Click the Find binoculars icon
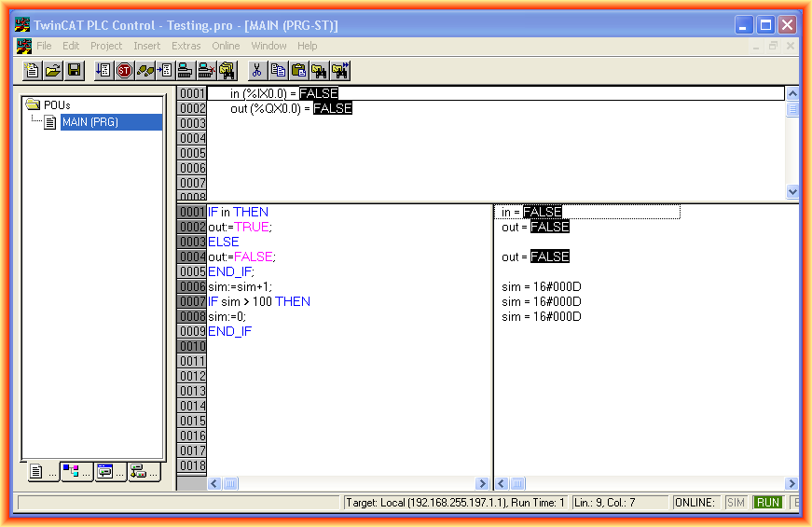The width and height of the screenshot is (812, 527). click(x=320, y=70)
